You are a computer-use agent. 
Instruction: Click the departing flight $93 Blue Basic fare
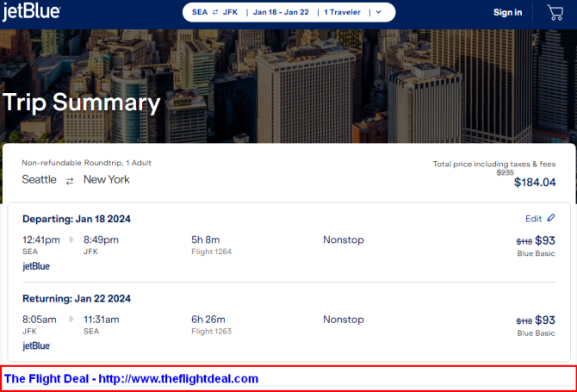(x=544, y=240)
